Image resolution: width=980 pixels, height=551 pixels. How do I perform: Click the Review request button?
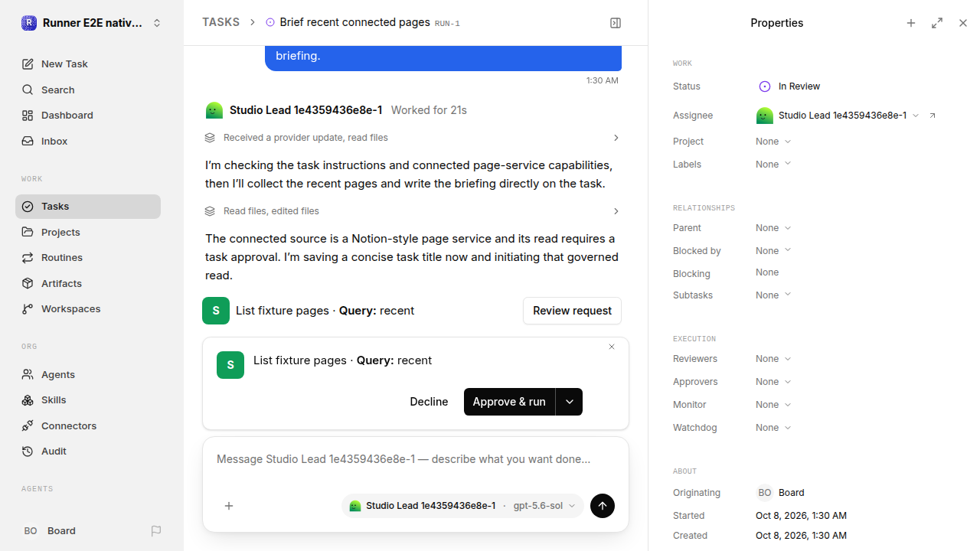pos(572,311)
